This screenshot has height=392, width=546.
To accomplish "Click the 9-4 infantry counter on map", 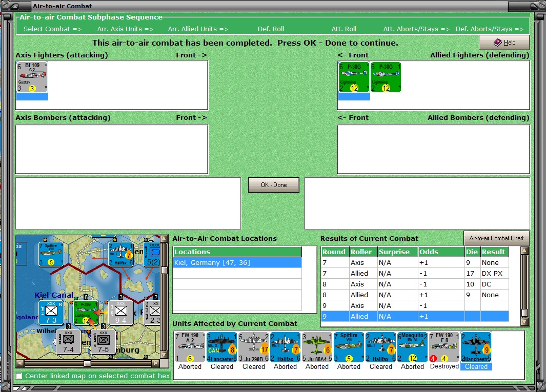I will pyautogui.click(x=120, y=313).
